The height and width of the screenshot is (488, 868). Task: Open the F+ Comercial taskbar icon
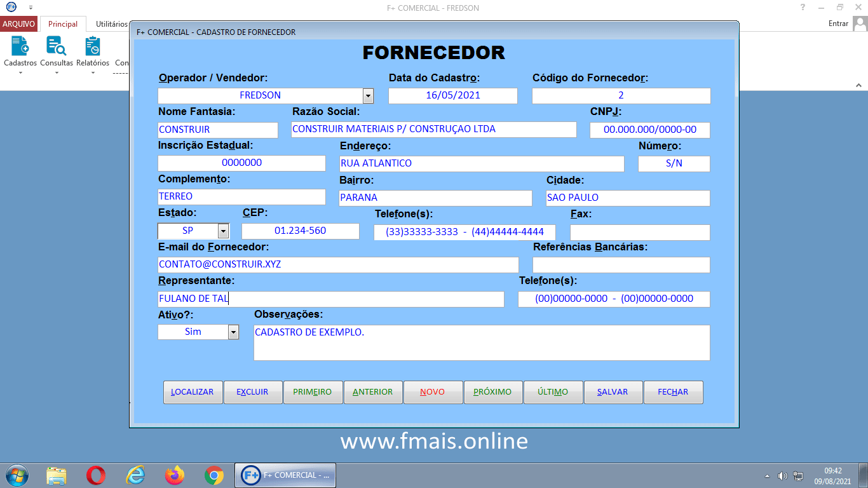285,475
